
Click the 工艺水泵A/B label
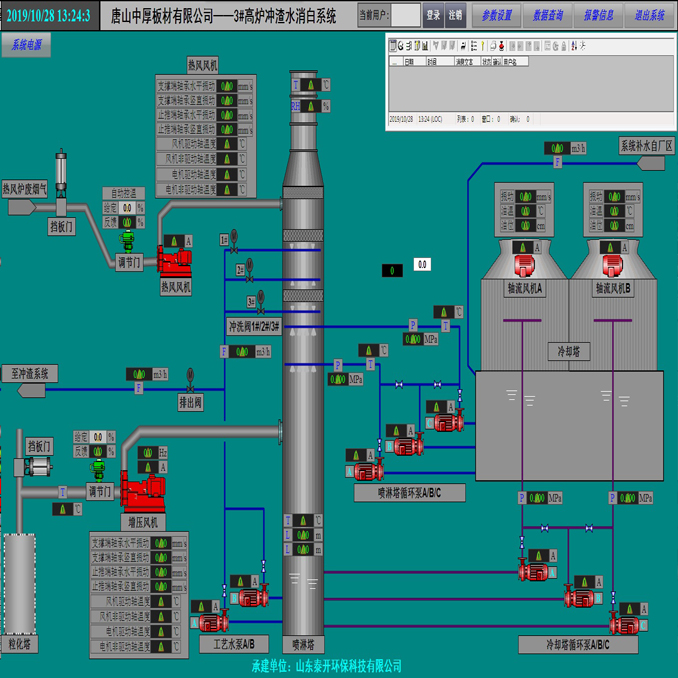(x=234, y=644)
